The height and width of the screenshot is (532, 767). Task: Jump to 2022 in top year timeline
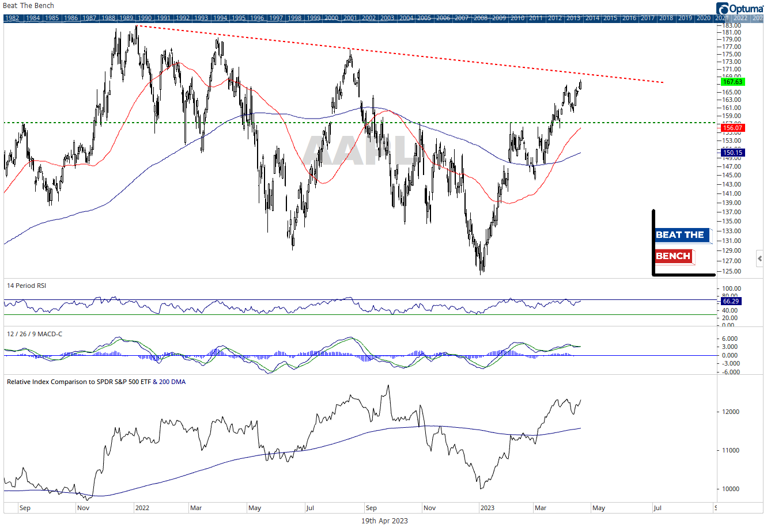[x=740, y=18]
